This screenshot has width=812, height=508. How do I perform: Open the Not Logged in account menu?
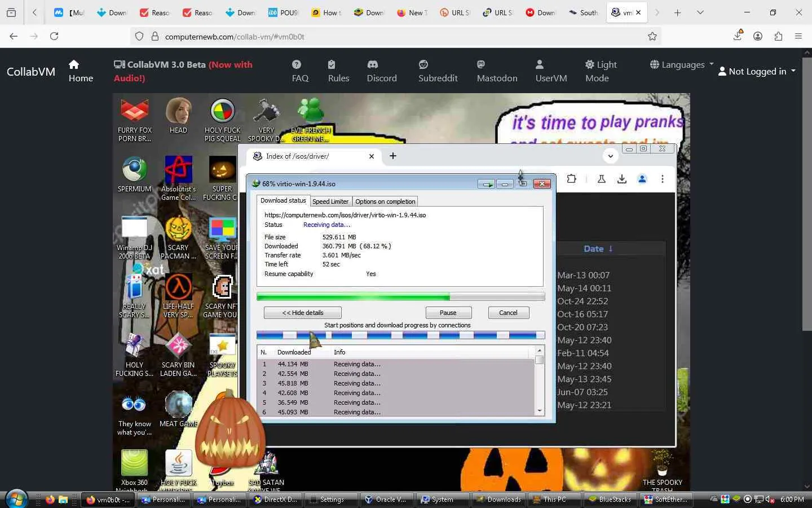(x=757, y=71)
